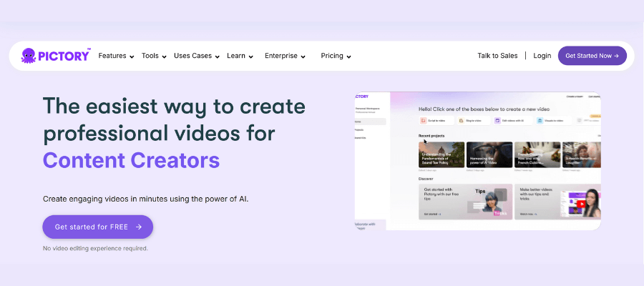Click the Recent projects heading
The height and width of the screenshot is (286, 644).
coord(431,136)
